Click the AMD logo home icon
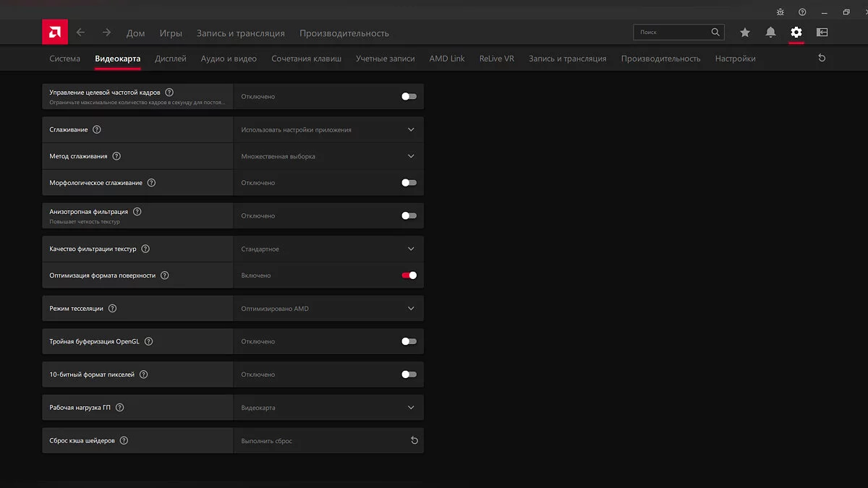This screenshot has width=868, height=488. [55, 33]
